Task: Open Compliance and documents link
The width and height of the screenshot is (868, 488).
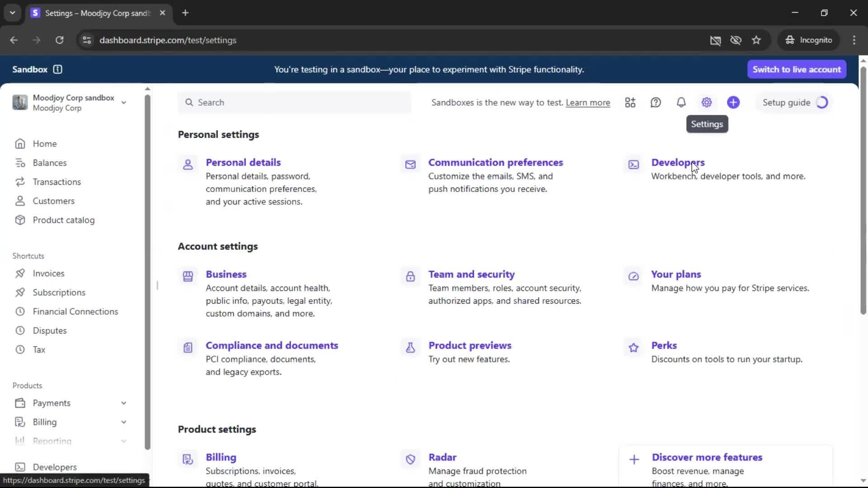Action: coord(272,345)
